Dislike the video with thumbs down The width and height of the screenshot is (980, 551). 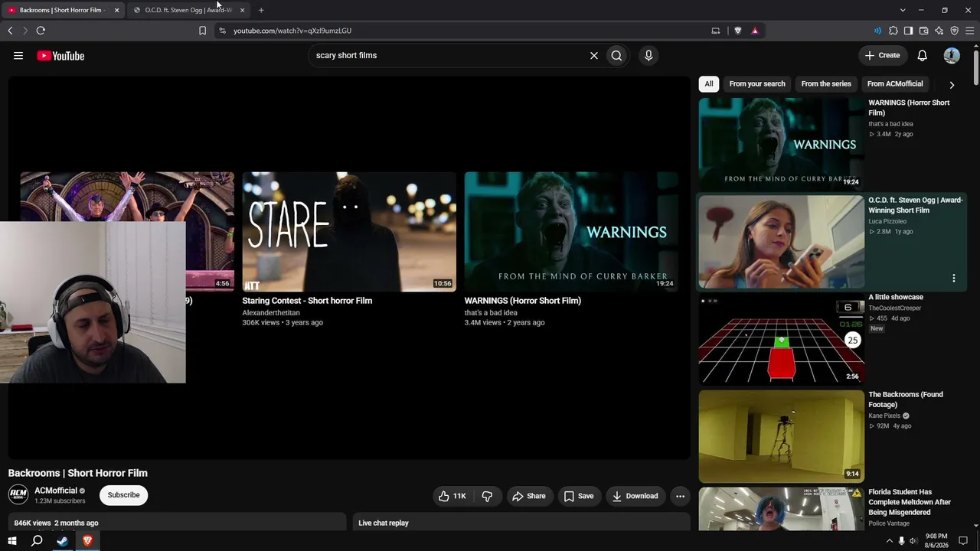pos(487,496)
